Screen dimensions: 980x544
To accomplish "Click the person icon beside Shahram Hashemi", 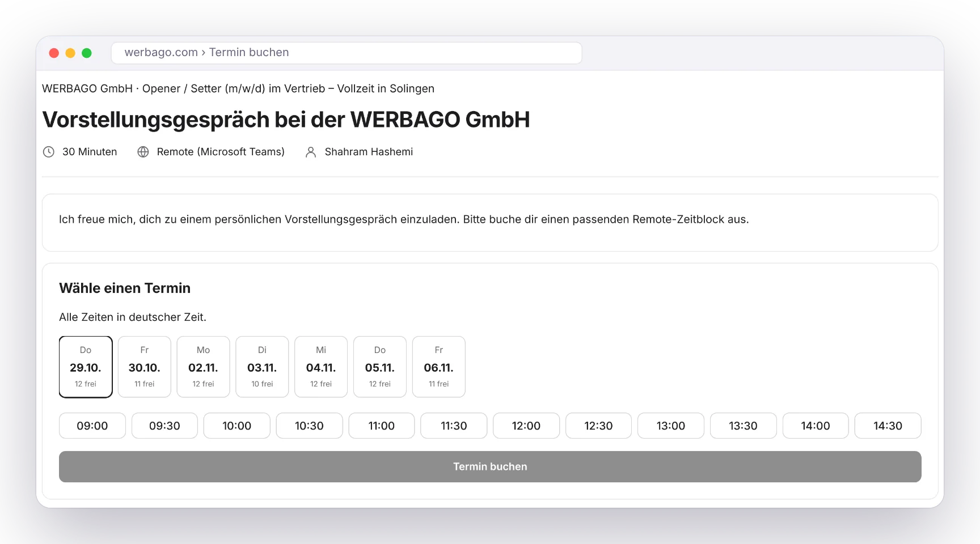I will pos(311,152).
